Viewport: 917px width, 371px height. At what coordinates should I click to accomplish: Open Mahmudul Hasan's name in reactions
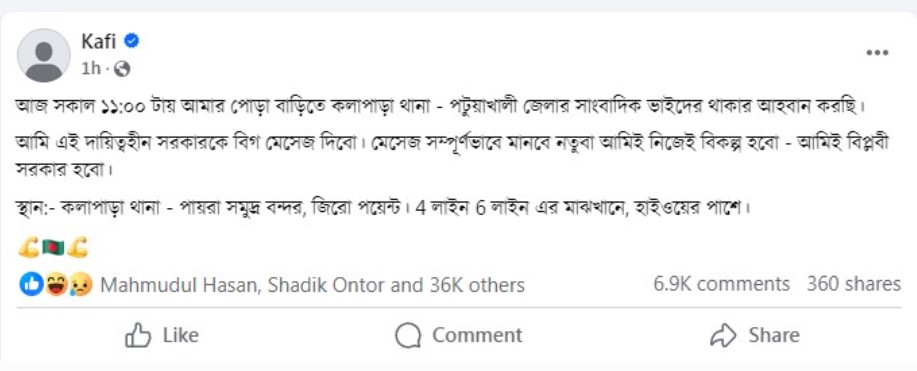[x=180, y=286]
